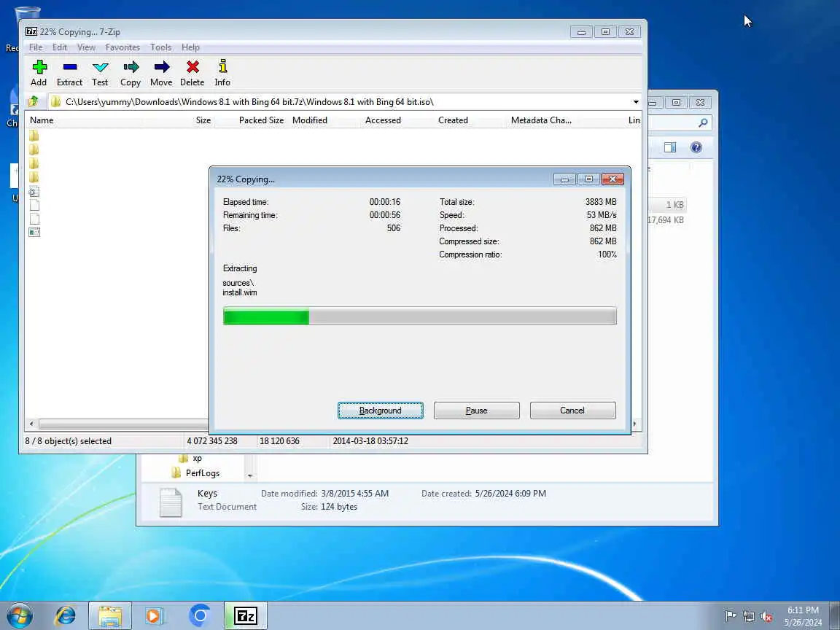840x630 pixels.
Task: Click the 4 072 345 238 status bar value
Action: pos(212,441)
